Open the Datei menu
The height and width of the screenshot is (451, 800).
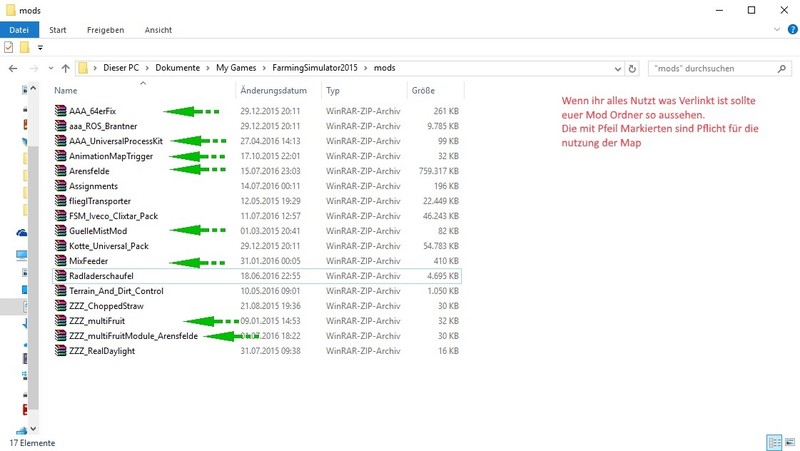18,30
